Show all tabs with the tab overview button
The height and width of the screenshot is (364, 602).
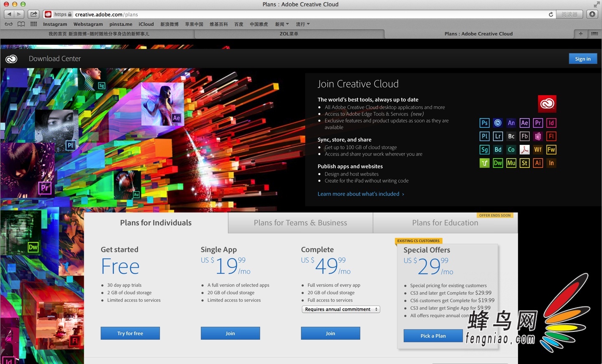click(x=594, y=34)
